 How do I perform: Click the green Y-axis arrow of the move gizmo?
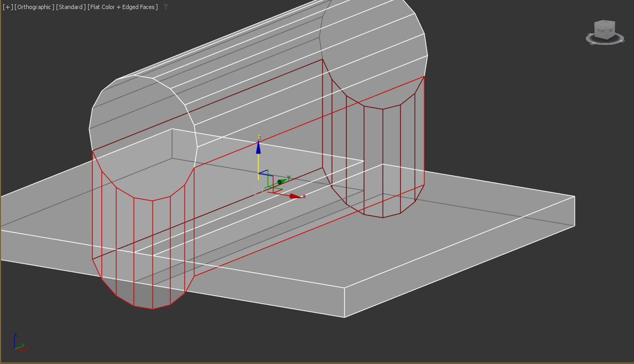pos(282,181)
